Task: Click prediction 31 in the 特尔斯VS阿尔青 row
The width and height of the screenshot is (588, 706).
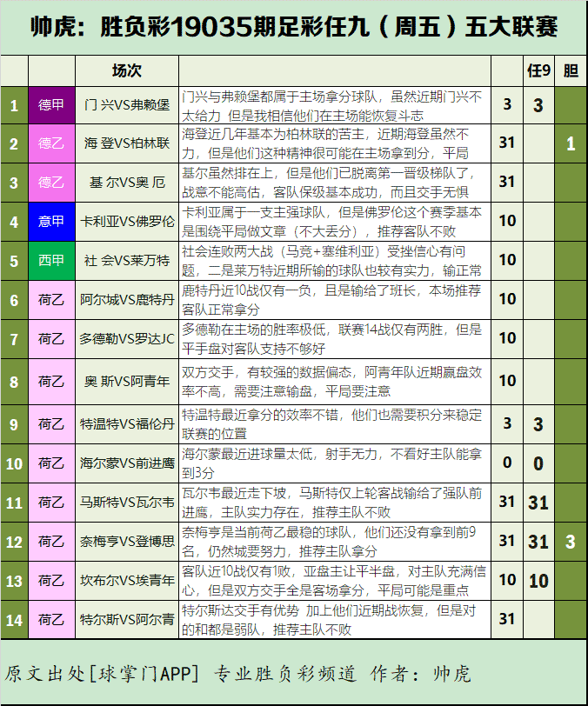Action: (507, 619)
